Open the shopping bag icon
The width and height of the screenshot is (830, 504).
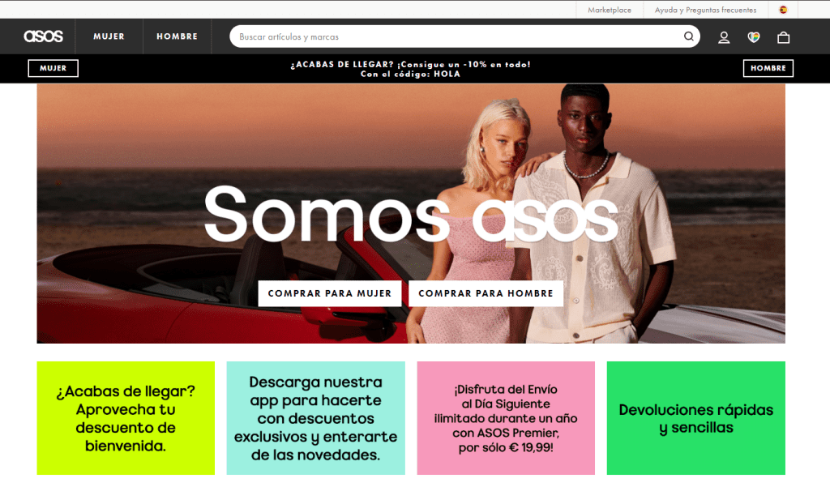pos(784,37)
